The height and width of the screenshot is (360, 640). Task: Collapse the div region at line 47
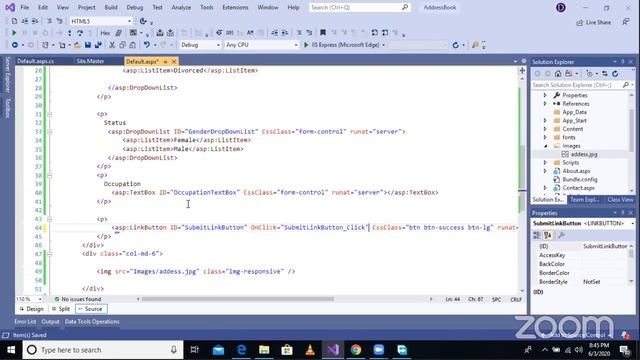pos(49,254)
